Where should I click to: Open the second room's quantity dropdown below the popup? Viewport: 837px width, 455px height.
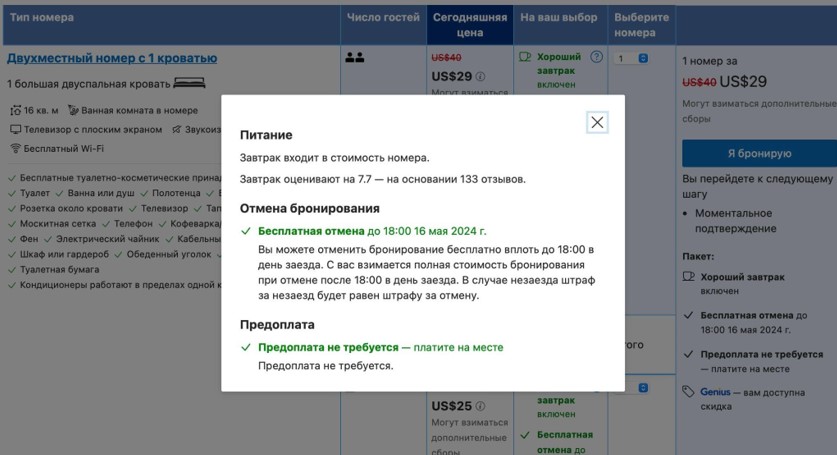click(632, 388)
